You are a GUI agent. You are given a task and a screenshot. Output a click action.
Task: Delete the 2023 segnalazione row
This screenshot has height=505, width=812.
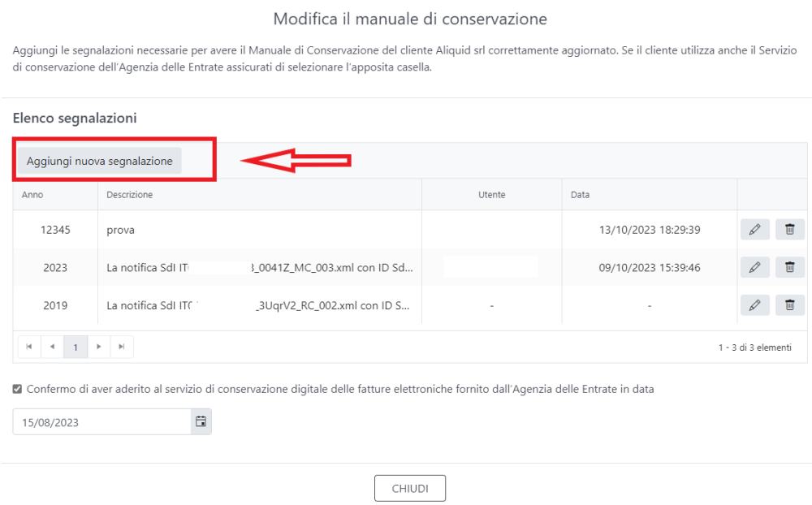[x=788, y=267]
